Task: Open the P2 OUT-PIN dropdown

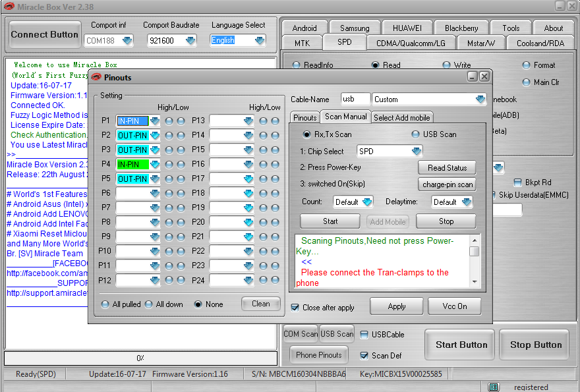Action: click(x=155, y=135)
